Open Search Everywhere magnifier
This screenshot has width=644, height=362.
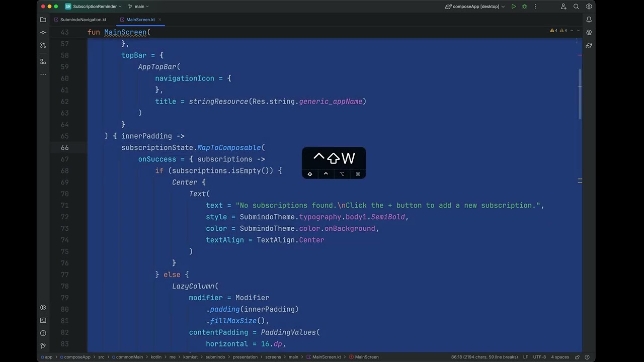pyautogui.click(x=576, y=7)
